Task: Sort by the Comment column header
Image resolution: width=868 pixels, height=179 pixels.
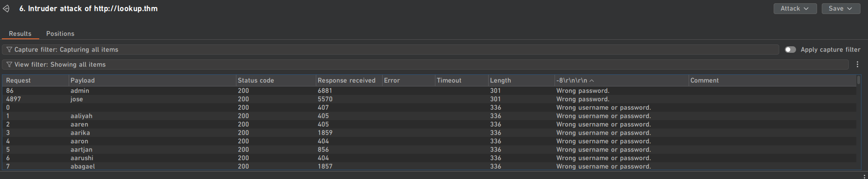Action: [x=772, y=80]
